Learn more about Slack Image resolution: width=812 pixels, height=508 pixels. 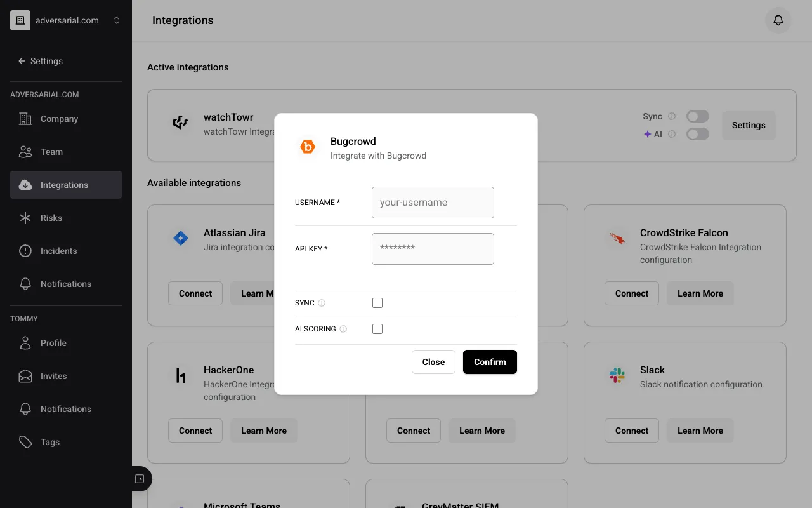click(700, 431)
